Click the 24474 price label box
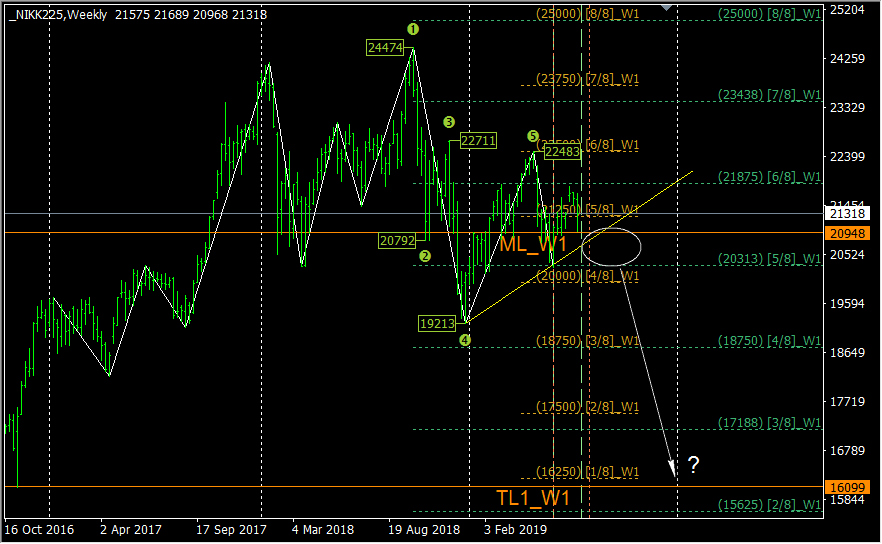882x544 pixels. pyautogui.click(x=385, y=48)
